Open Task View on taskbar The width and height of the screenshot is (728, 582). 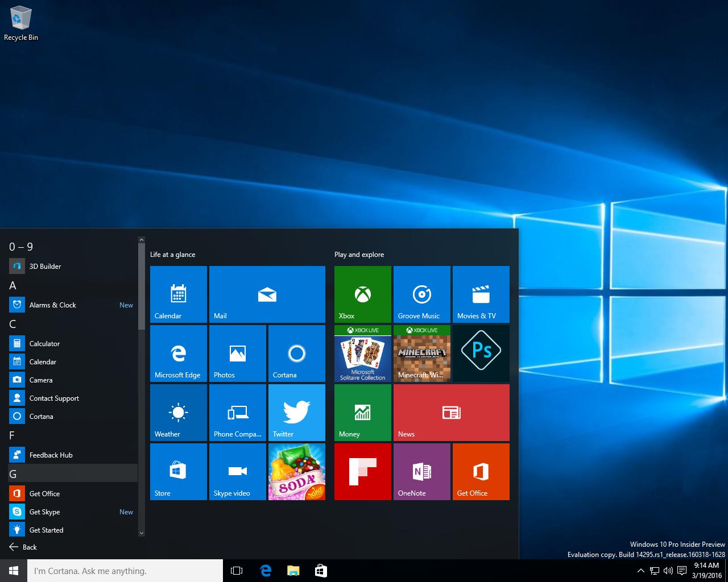(237, 571)
